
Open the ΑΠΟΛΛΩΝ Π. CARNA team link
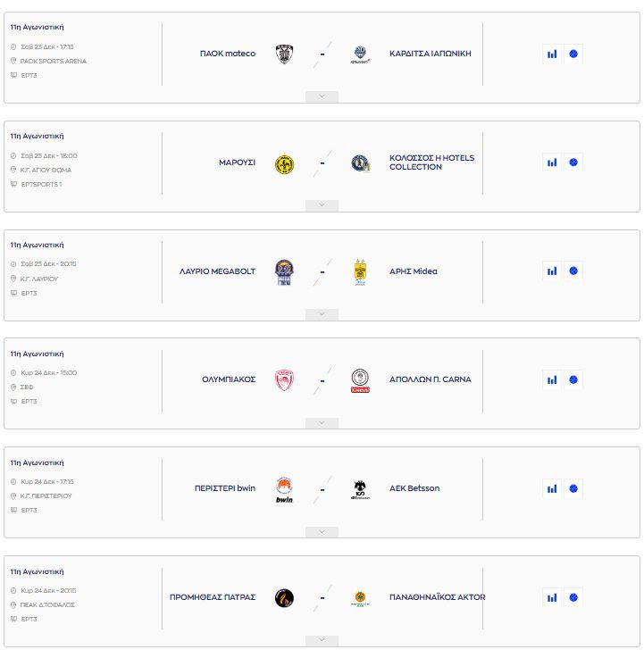click(x=430, y=379)
